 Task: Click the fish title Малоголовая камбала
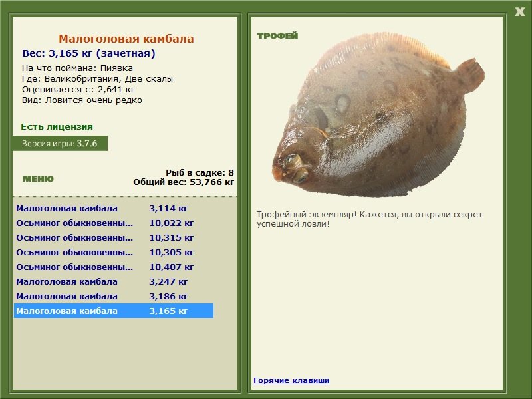coord(126,39)
